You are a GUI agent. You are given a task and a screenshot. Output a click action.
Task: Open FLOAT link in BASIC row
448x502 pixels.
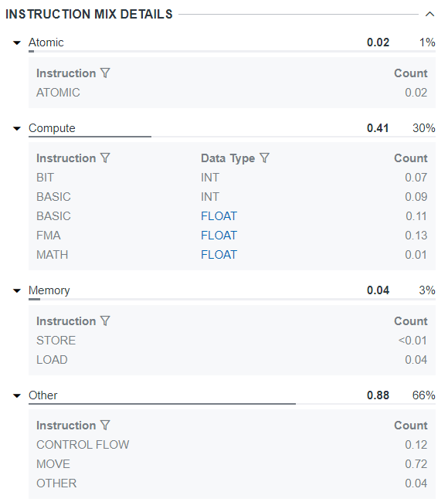(219, 216)
